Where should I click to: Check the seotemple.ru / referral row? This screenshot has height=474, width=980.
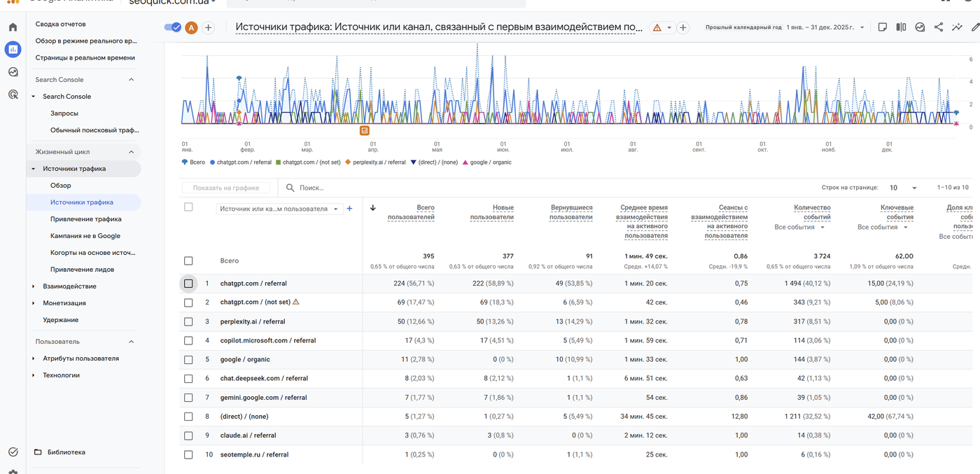188,454
